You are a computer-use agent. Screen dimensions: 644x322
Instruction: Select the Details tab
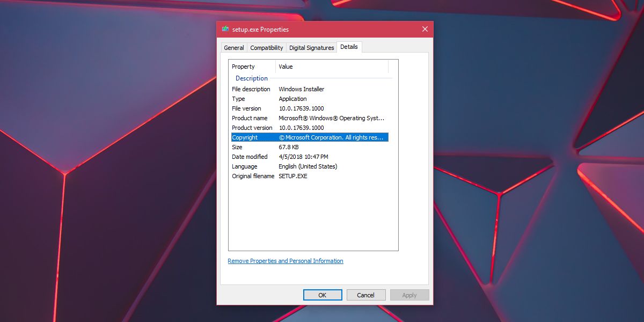(349, 47)
